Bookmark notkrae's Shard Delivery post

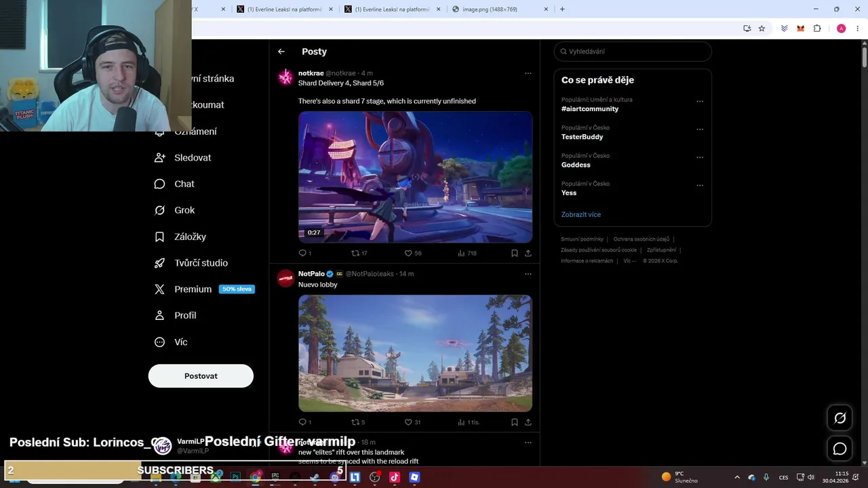click(514, 253)
